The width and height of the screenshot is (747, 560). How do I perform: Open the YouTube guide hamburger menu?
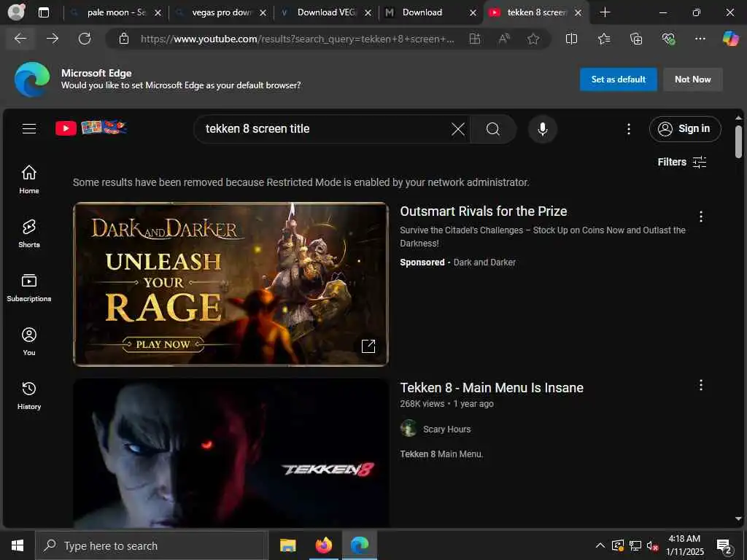[x=29, y=128]
